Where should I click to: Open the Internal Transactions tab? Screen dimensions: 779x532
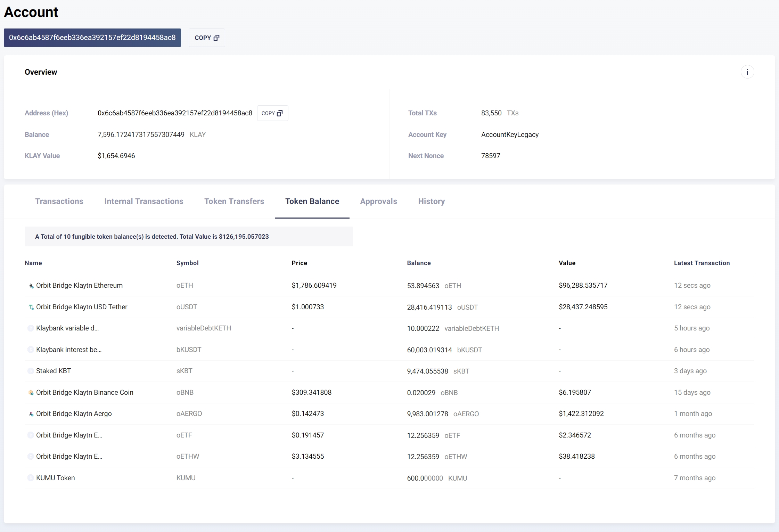click(143, 201)
